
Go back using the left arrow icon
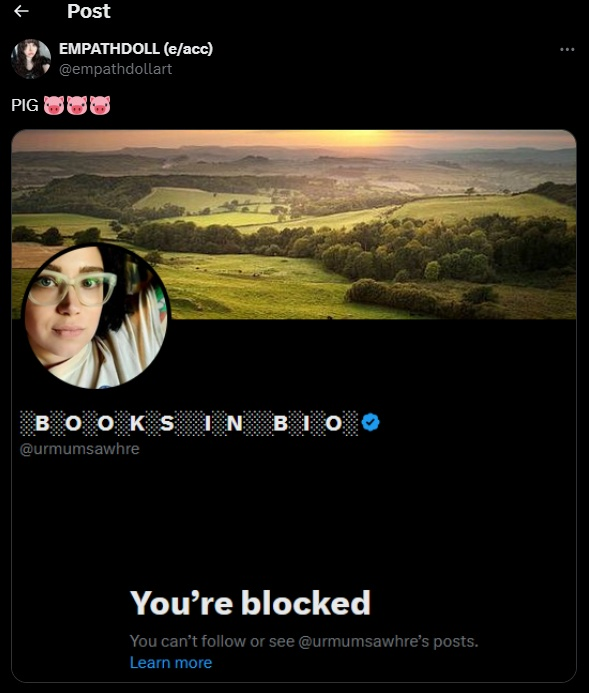point(21,11)
